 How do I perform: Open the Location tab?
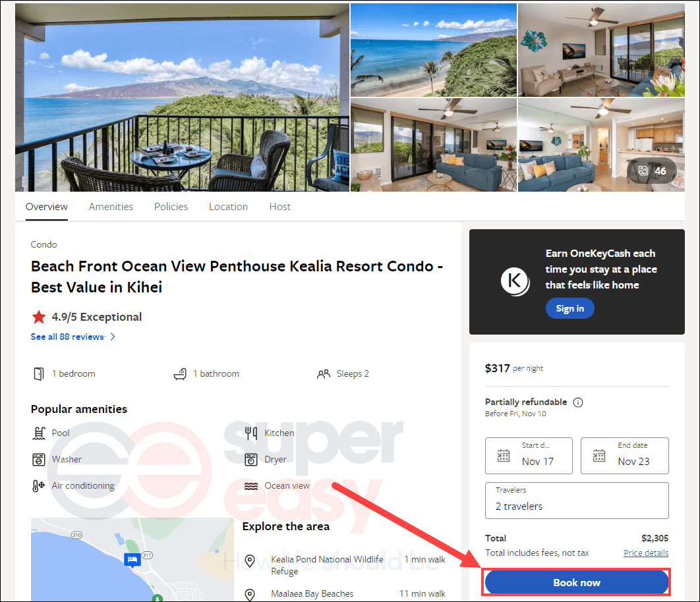[x=228, y=207]
